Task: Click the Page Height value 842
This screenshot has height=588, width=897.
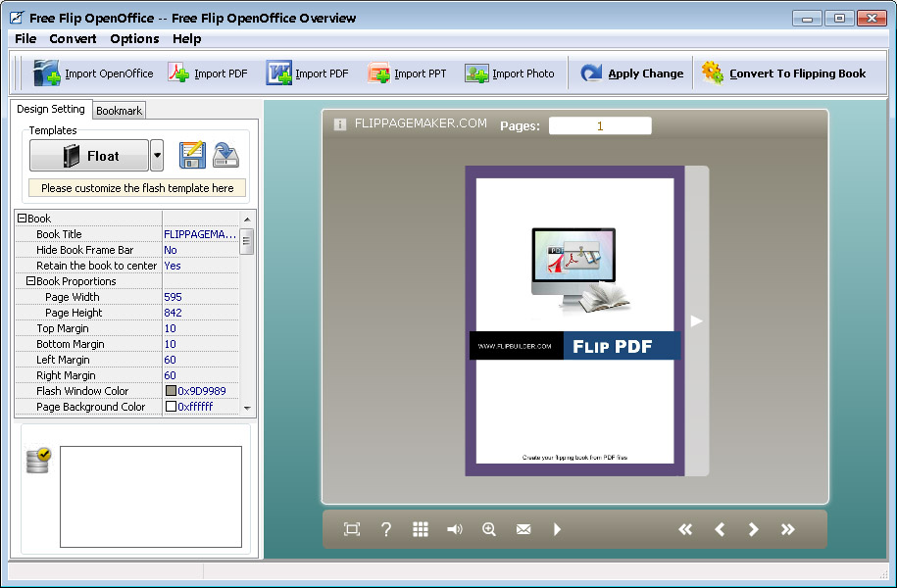Action: coord(173,313)
